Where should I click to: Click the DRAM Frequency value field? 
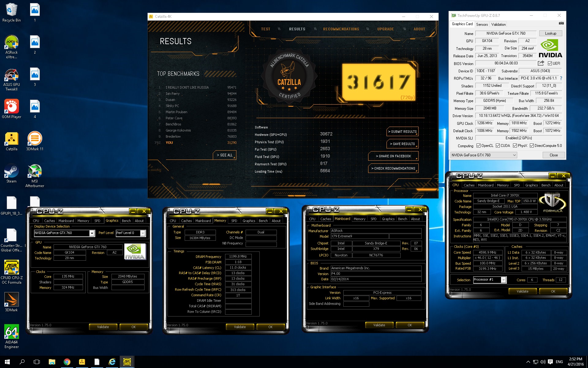click(x=238, y=257)
